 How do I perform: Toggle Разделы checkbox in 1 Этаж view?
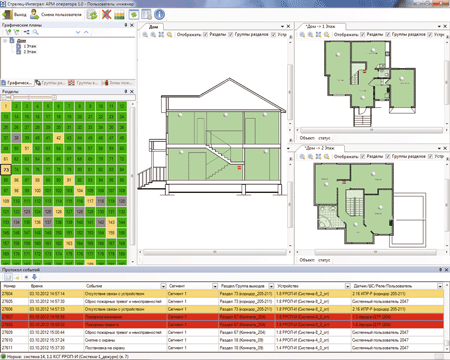[363, 35]
